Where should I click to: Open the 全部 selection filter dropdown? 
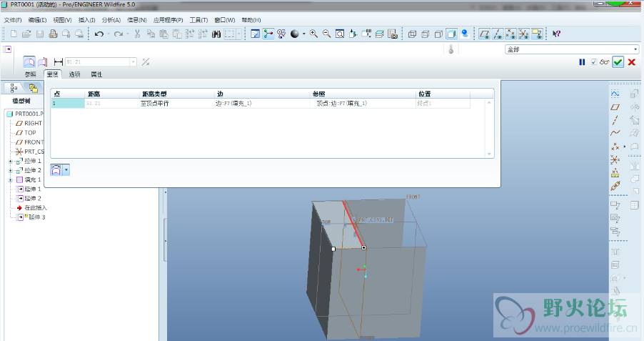635,49
